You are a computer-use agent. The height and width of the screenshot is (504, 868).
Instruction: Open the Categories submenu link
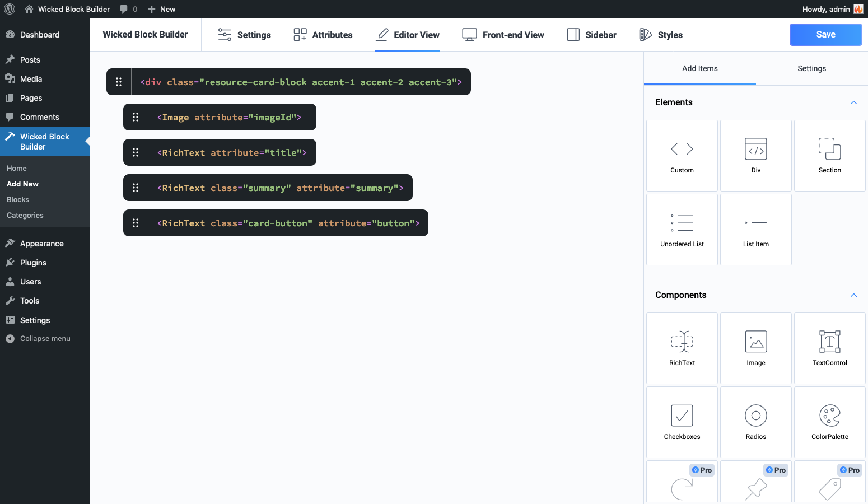tap(25, 215)
